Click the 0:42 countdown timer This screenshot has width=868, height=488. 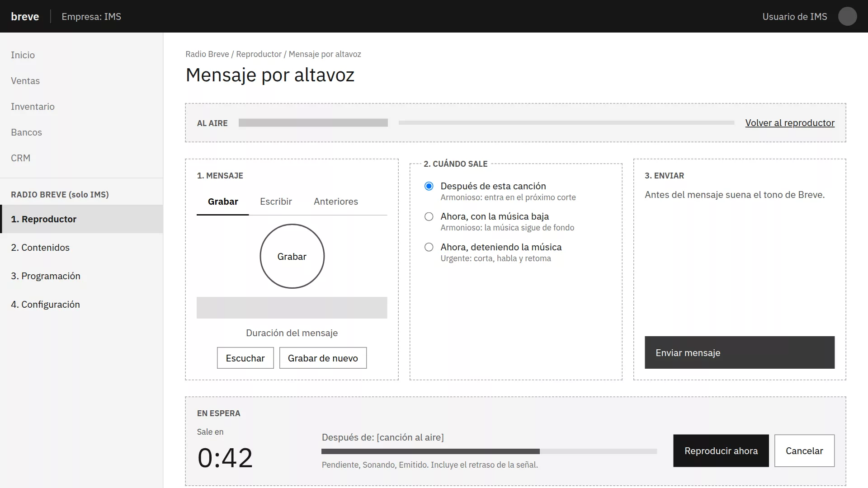tap(225, 457)
